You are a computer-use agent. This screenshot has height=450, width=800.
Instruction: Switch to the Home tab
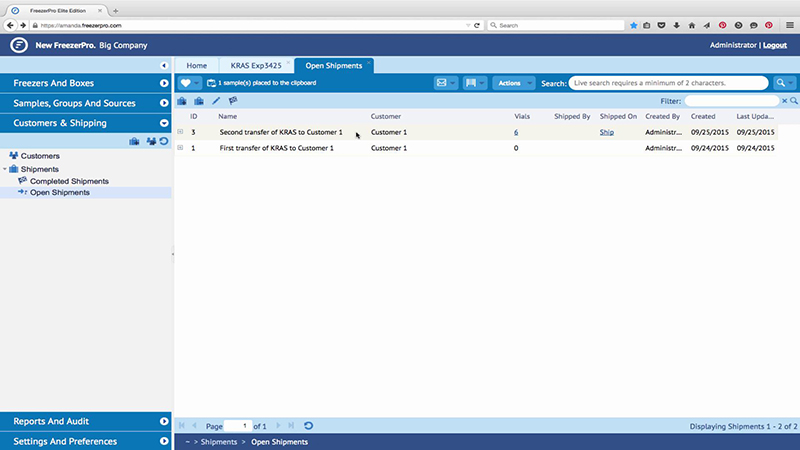(197, 65)
